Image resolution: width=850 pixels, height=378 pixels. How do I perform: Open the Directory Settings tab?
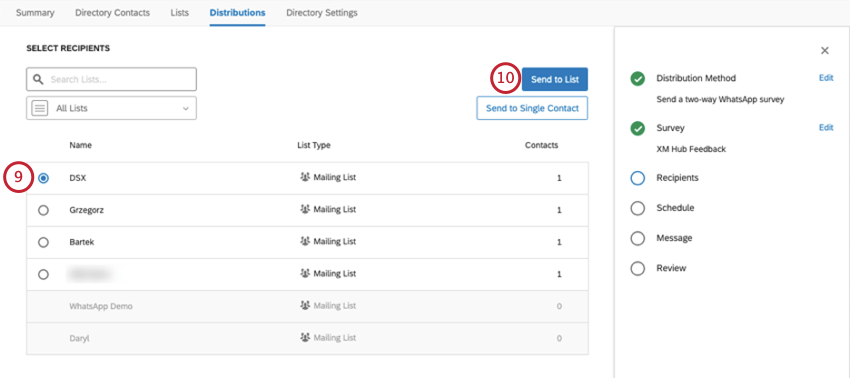point(321,13)
